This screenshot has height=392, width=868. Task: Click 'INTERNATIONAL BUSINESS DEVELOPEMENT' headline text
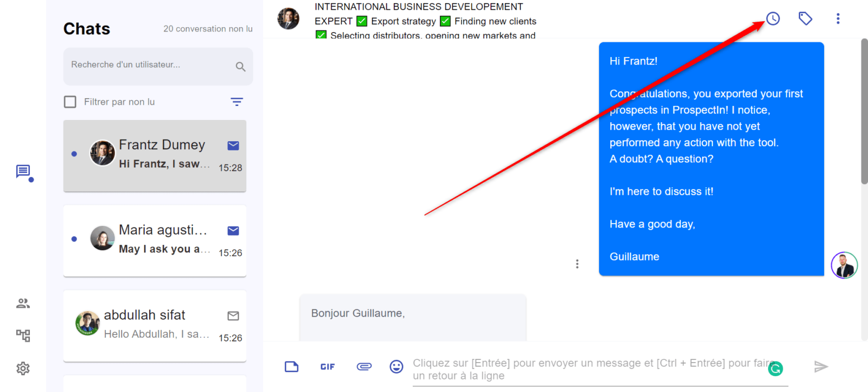pos(419,7)
